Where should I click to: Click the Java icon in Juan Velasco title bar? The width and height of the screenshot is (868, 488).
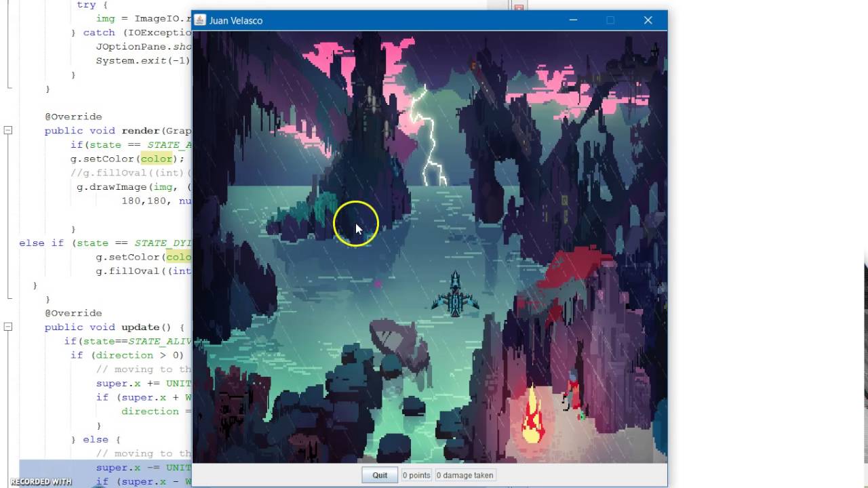200,20
